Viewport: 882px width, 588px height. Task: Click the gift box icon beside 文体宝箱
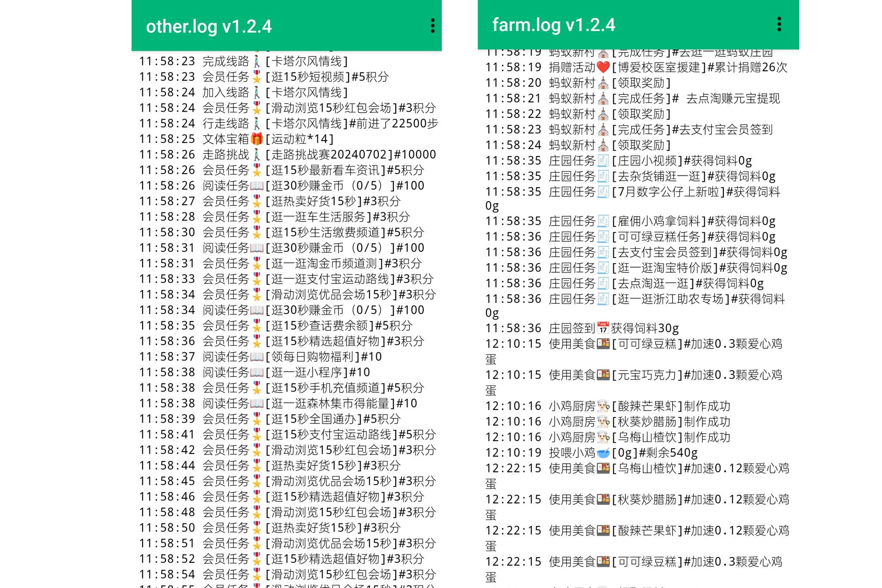tap(257, 139)
